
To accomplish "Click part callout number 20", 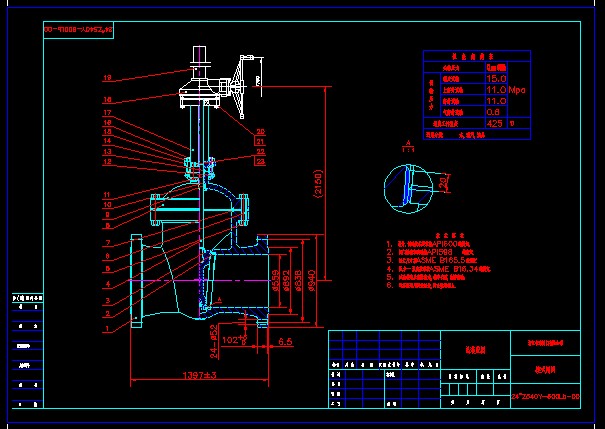I will tap(260, 131).
